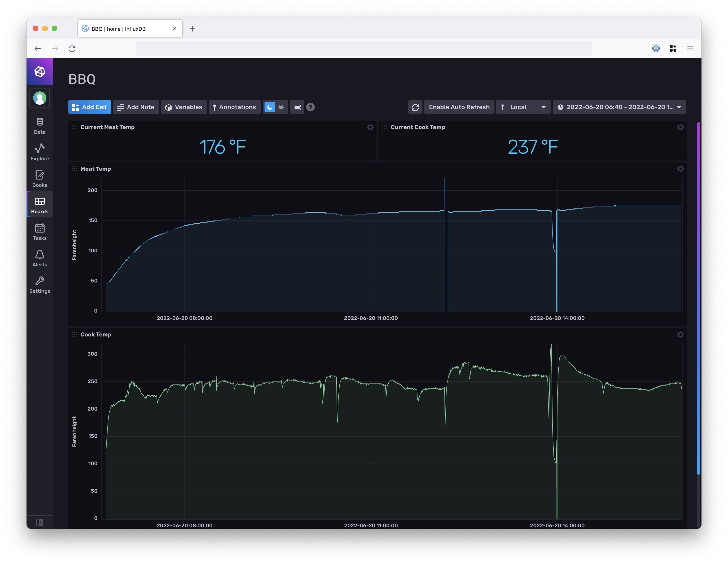728x564 pixels.
Task: Open the Books panel from the sidebar
Action: click(40, 178)
